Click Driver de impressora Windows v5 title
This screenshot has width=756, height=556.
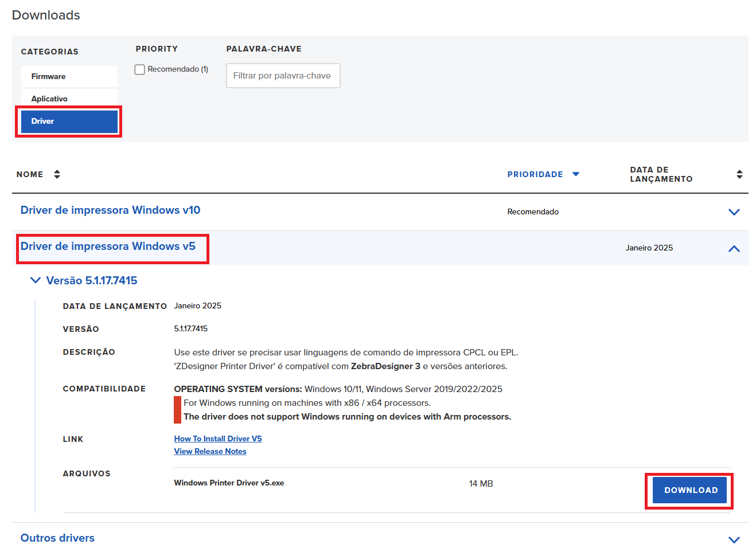108,246
